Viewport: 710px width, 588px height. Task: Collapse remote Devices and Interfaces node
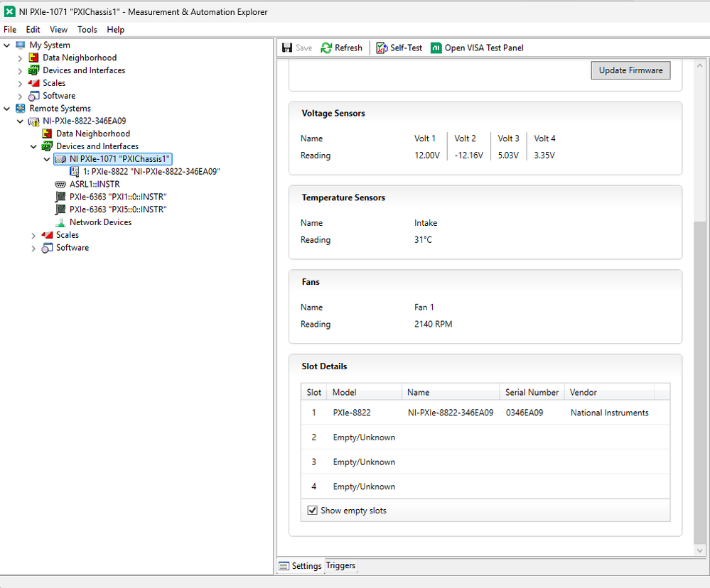click(33, 146)
